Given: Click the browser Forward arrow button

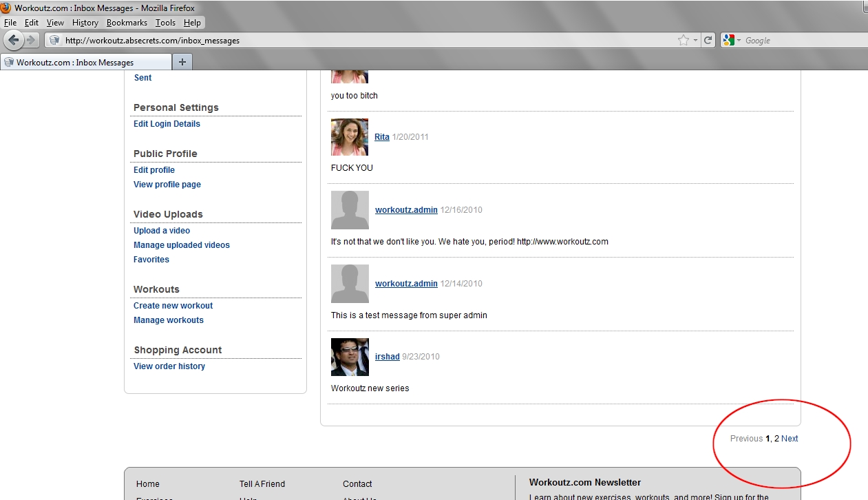Looking at the screenshot, I should 31,40.
